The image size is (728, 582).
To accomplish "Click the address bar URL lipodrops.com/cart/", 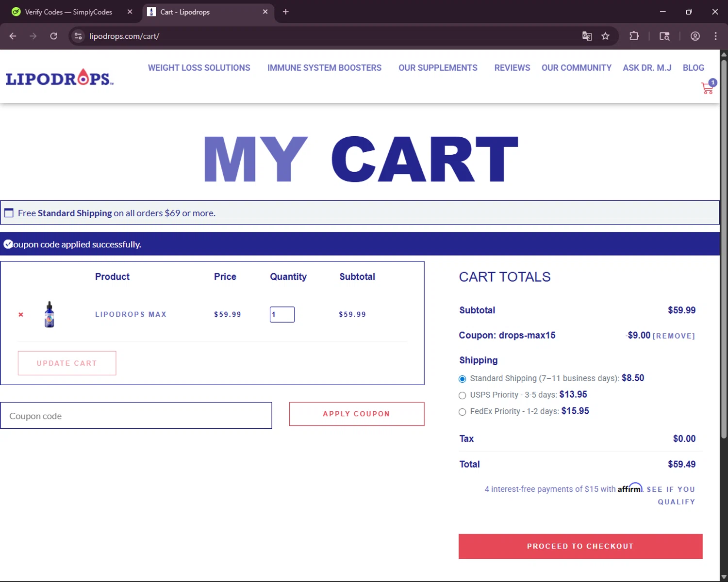I will (x=124, y=36).
